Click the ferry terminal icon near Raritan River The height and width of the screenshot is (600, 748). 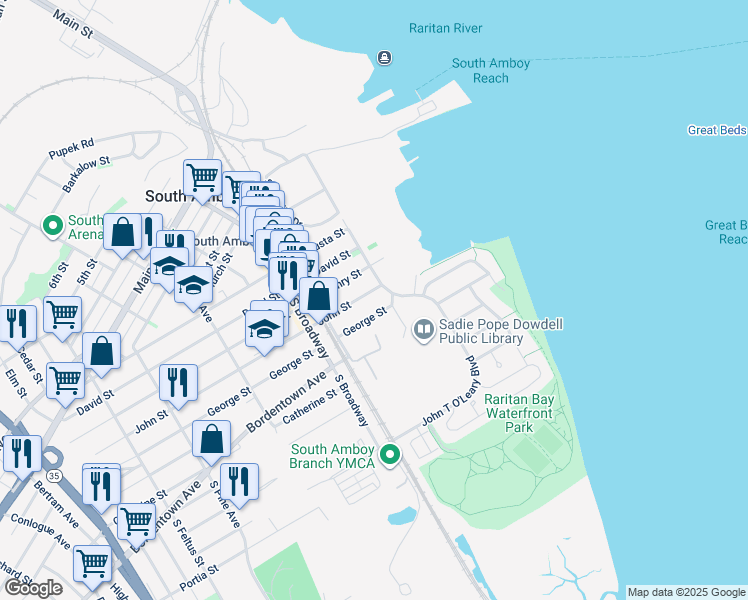click(385, 57)
